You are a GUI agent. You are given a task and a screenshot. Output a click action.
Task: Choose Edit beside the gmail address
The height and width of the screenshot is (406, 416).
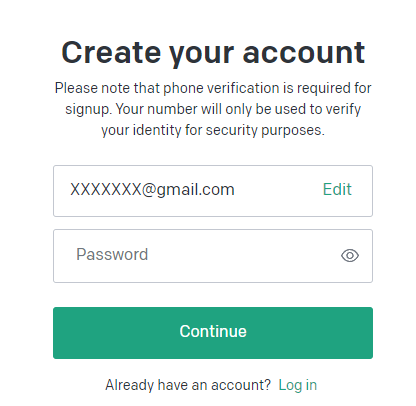click(337, 189)
